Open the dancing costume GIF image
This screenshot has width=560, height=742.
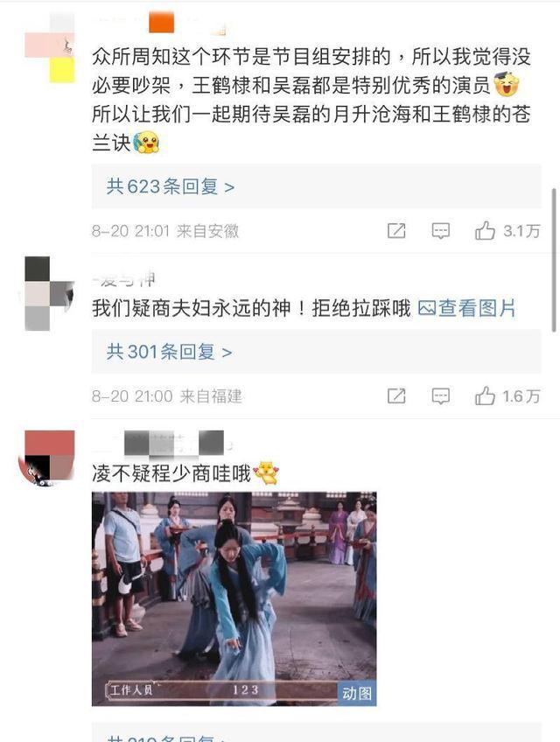234,598
